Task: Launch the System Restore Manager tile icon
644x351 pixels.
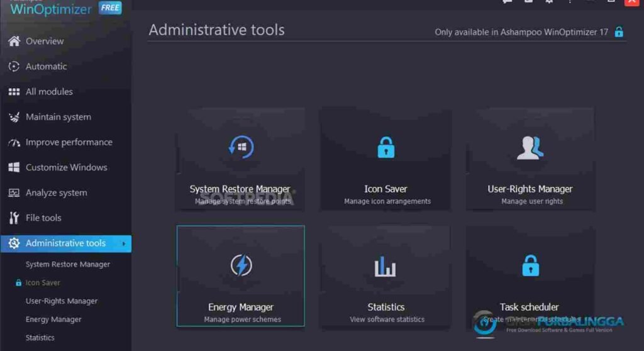Action: (241, 147)
